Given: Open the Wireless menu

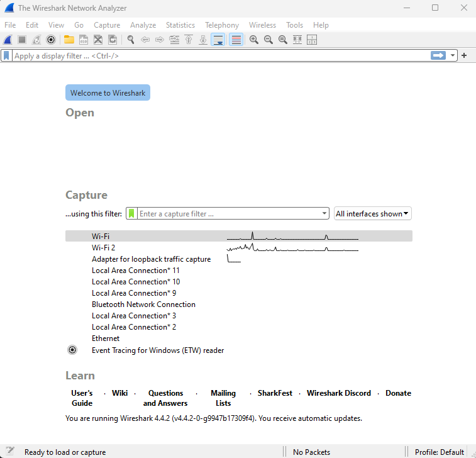Looking at the screenshot, I should coord(263,25).
